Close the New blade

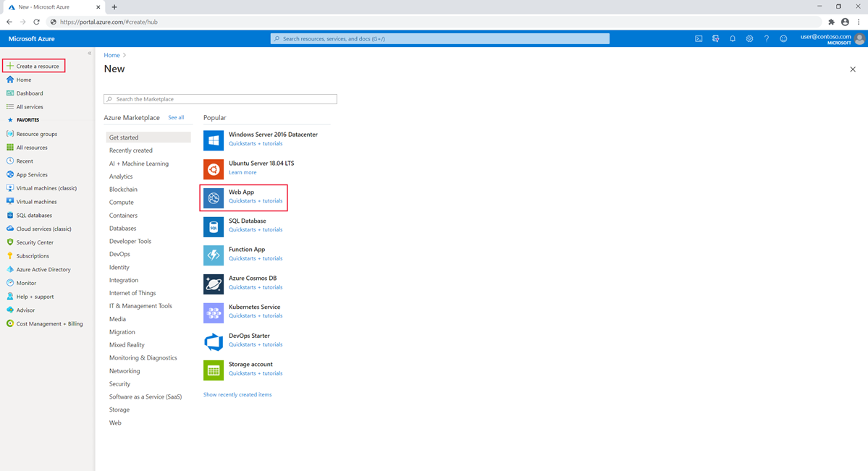point(853,69)
